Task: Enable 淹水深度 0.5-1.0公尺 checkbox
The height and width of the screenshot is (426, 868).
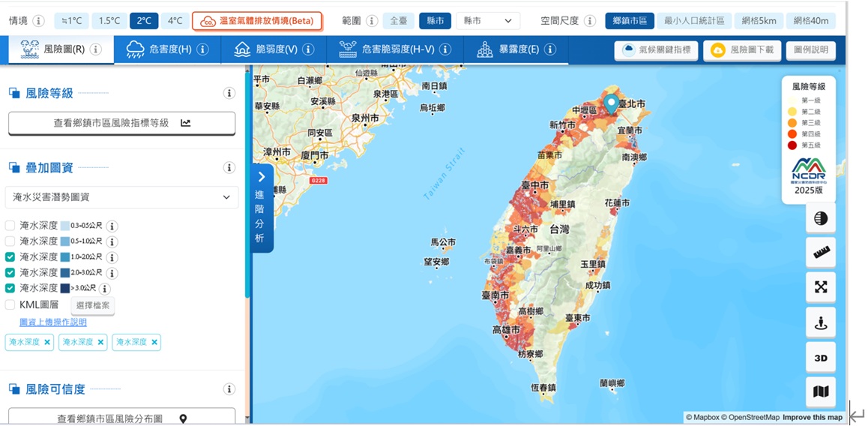Action: 10,241
